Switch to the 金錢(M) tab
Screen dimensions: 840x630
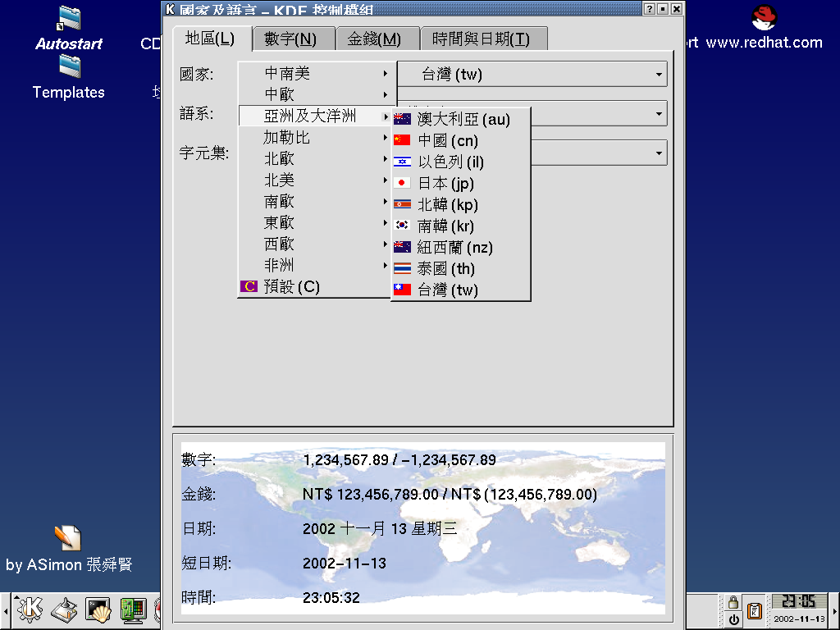pyautogui.click(x=377, y=39)
